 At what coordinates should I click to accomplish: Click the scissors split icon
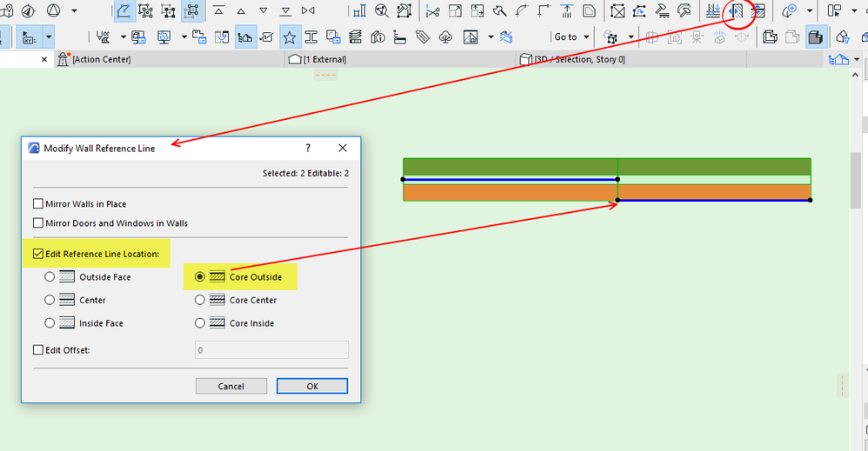click(x=432, y=11)
